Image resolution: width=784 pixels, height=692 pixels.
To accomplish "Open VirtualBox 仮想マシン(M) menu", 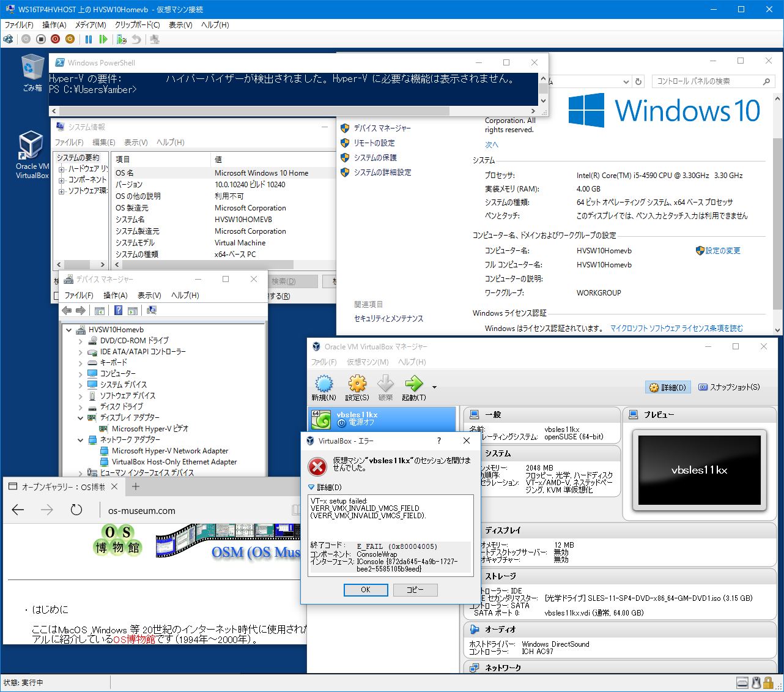I will coord(368,362).
